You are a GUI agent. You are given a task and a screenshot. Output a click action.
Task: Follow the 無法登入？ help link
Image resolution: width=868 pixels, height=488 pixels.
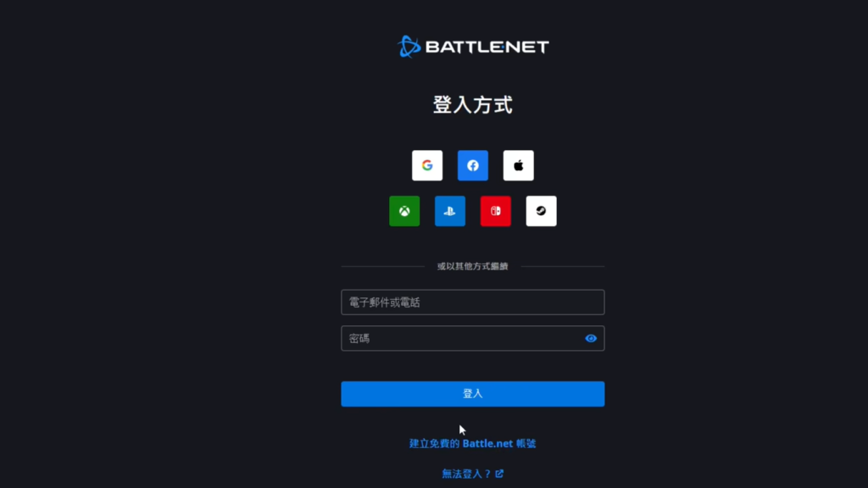pos(466,474)
